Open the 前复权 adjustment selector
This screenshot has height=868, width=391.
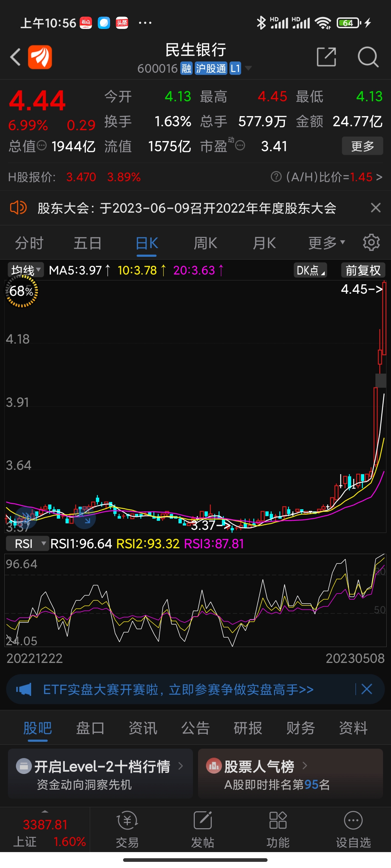(363, 270)
